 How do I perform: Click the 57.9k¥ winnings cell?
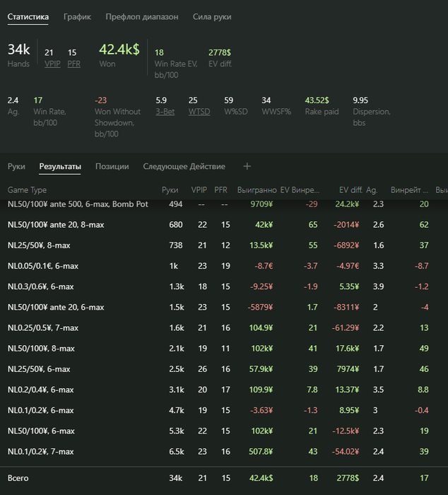point(261,369)
